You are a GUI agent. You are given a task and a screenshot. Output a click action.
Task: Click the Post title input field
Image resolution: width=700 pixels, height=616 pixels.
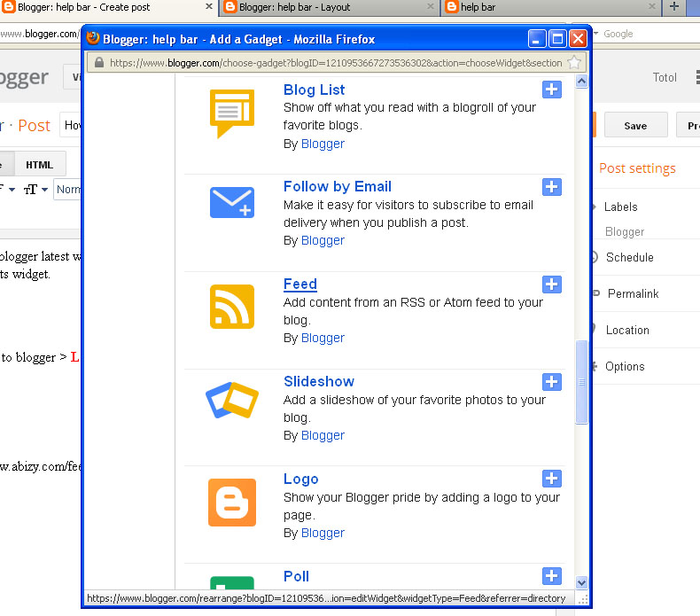pyautogui.click(x=71, y=125)
